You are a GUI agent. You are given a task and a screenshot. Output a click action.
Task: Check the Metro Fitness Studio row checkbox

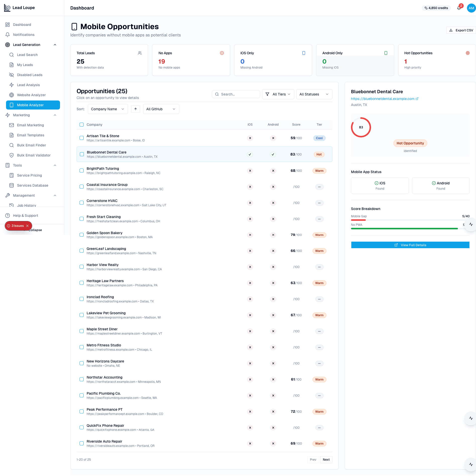tap(82, 347)
